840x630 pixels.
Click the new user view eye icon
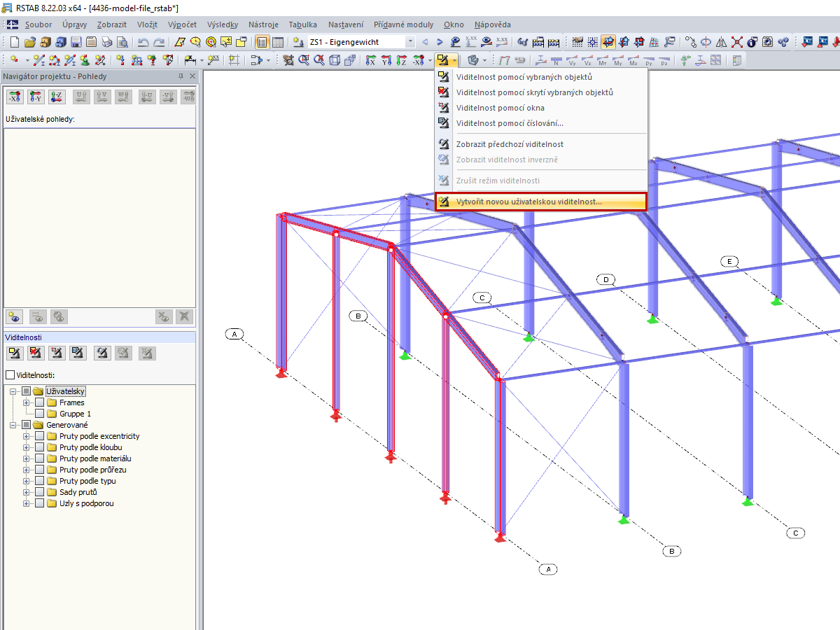[14, 316]
